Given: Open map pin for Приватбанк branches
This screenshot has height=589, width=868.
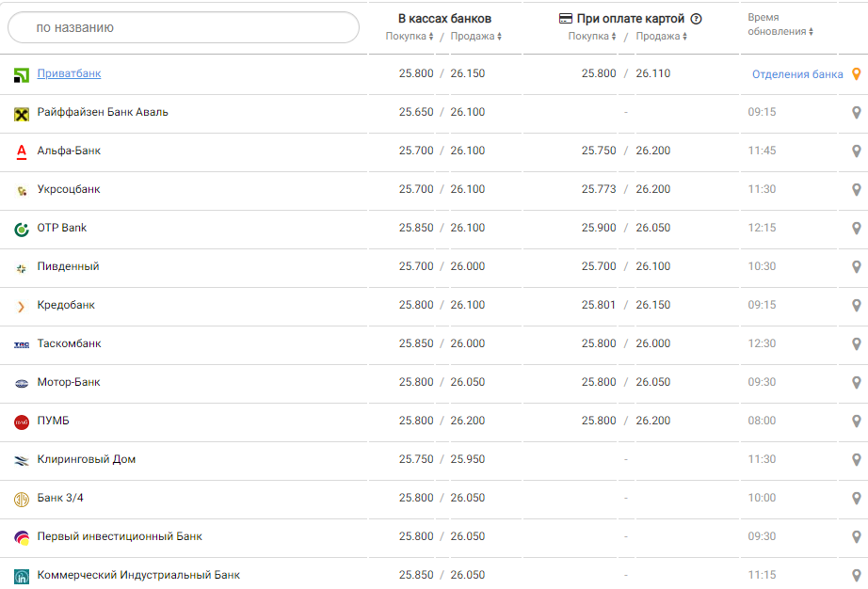Looking at the screenshot, I should click(x=857, y=74).
